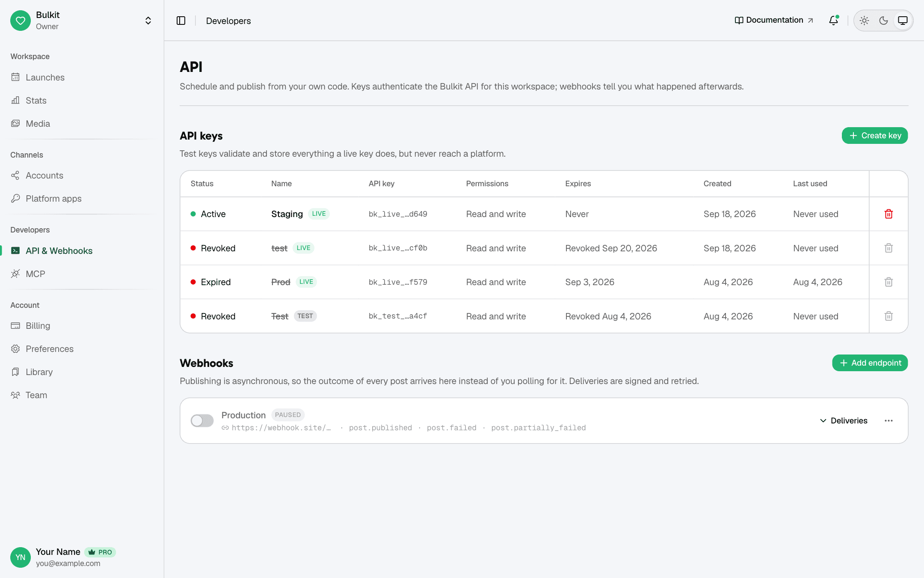
Task: Click the webhook URL https://webhook.site/…
Action: 281,428
